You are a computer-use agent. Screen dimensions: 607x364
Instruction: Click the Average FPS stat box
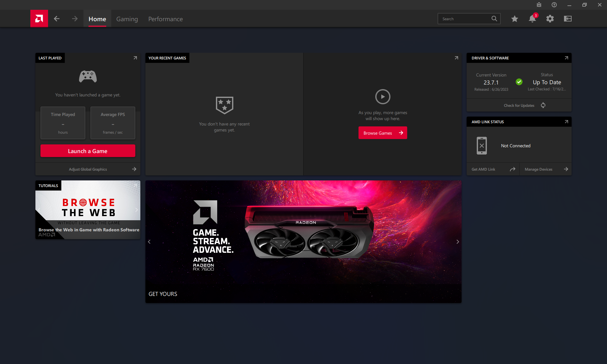tap(113, 123)
